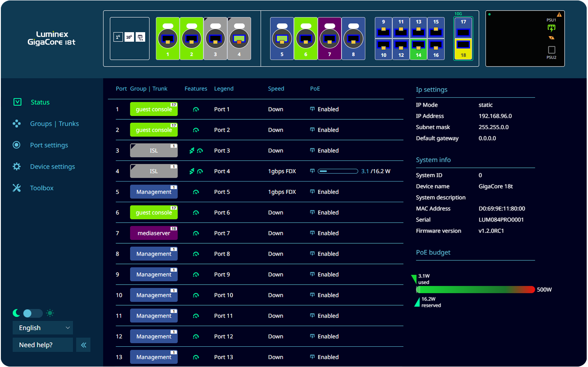588x367 pixels.
Task: Click the PoE legend icon on the front panel
Action: point(140,37)
